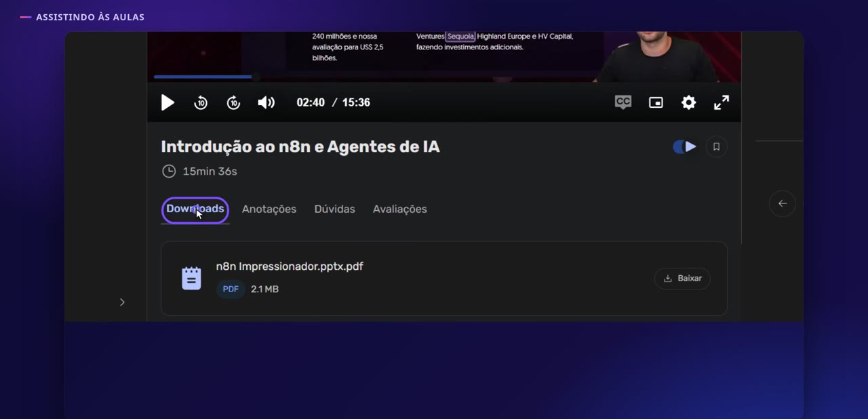Mute the video volume
This screenshot has width=868, height=419.
tap(266, 102)
